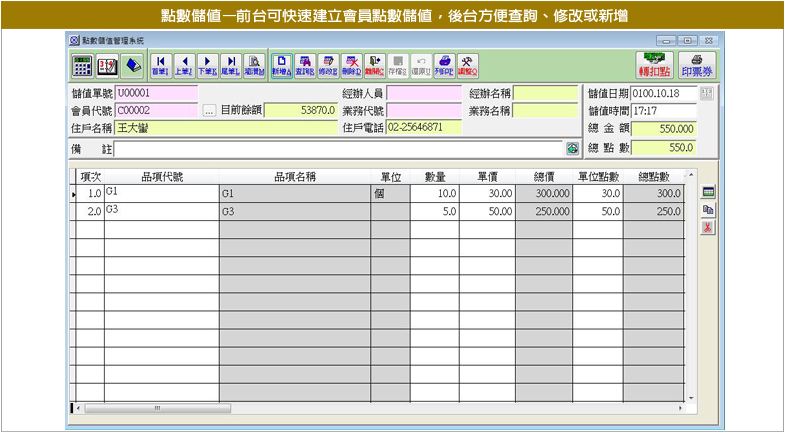The height and width of the screenshot is (434, 786).
Task: Click the 新增 new record icon
Action: pos(281,66)
